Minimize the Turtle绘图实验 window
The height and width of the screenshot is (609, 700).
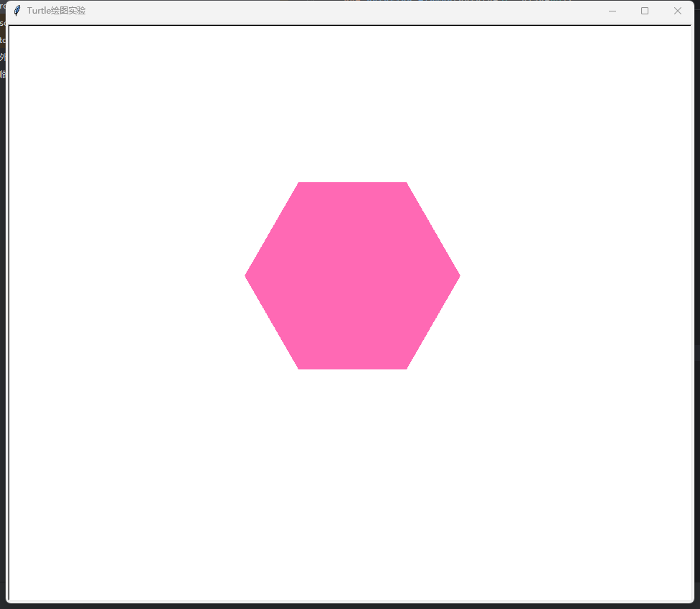[x=612, y=11]
